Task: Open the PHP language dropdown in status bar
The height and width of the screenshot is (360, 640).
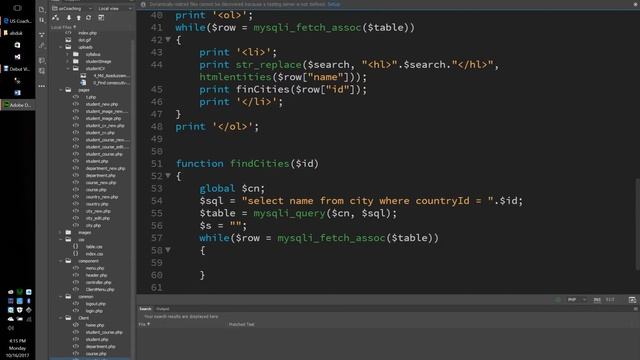Action: pos(577,300)
